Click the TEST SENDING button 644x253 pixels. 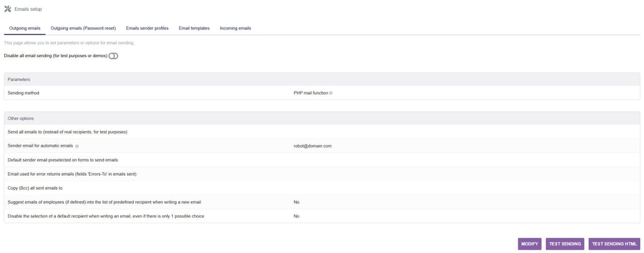click(565, 244)
